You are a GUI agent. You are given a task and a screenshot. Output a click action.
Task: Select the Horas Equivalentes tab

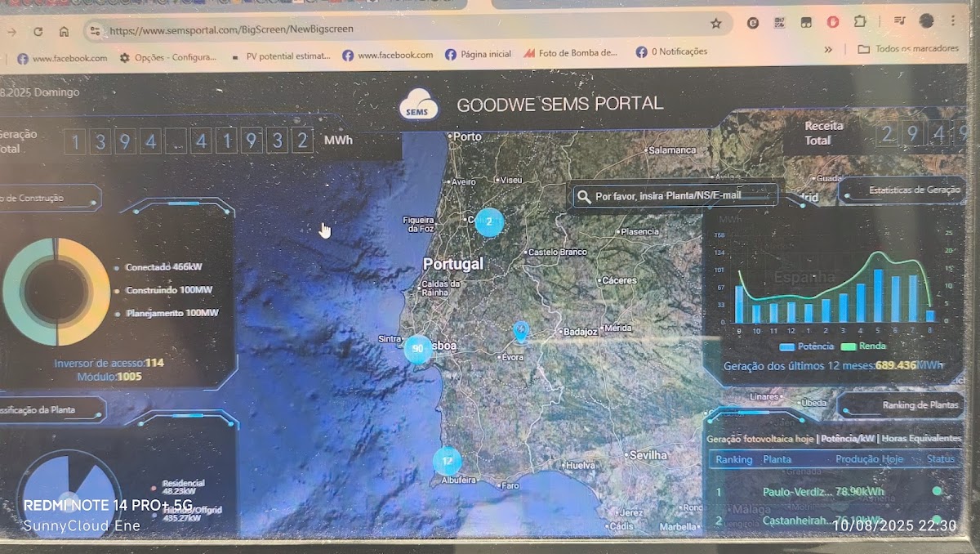921,439
